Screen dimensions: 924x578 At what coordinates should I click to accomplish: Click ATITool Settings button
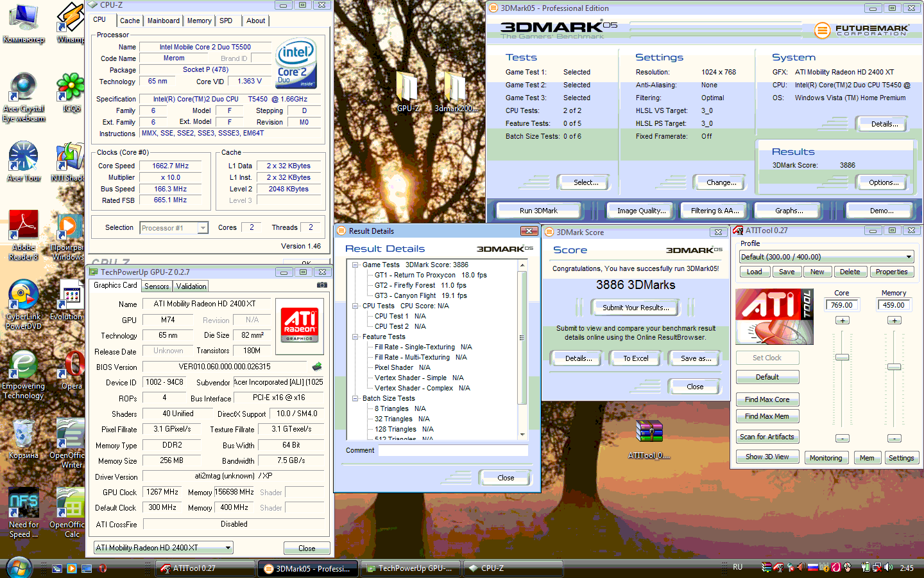pyautogui.click(x=902, y=458)
